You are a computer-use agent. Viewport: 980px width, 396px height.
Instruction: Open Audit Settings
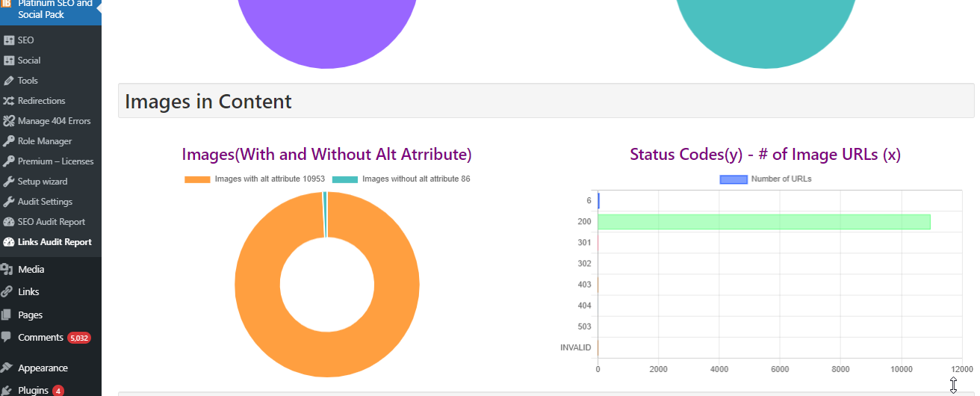tap(46, 202)
